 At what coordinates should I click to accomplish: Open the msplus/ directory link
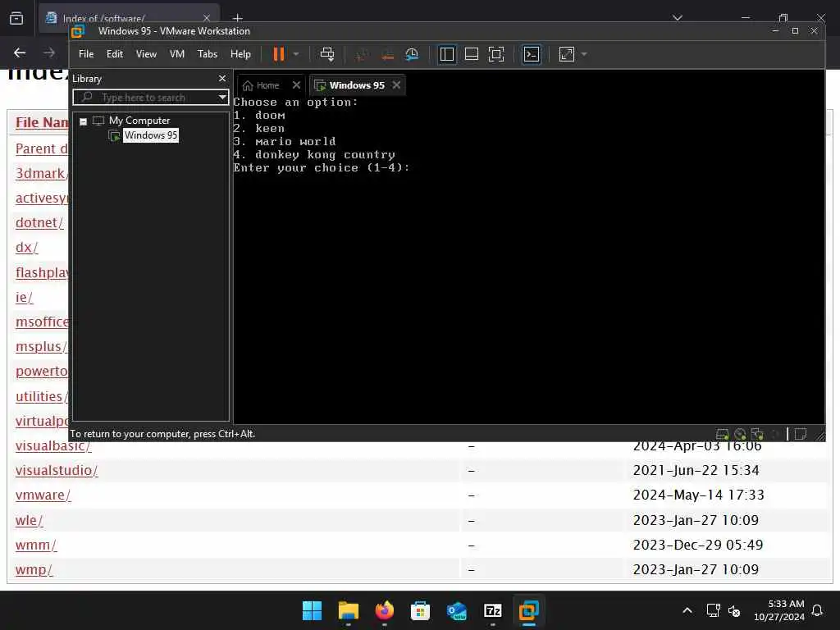(41, 347)
